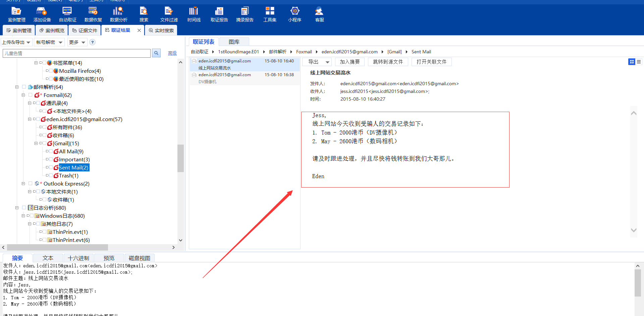The image size is (644, 316).
Task: Open 上传&导出 dropdown
Action: [x=16, y=42]
